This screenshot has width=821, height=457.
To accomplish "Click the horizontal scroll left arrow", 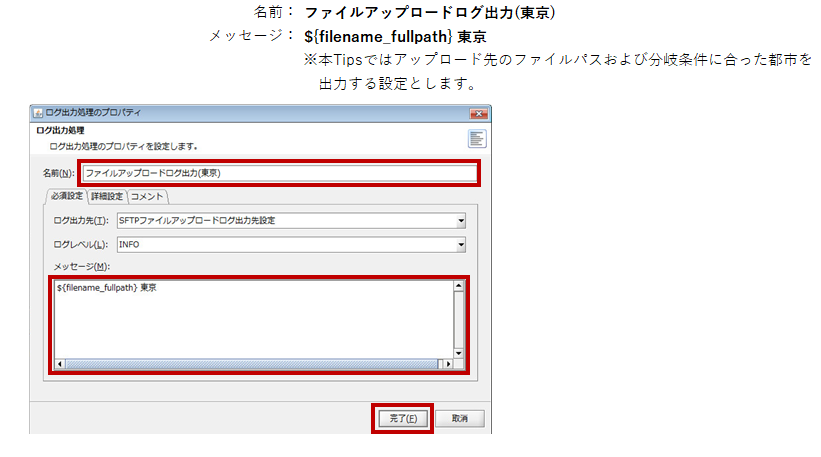I will click(60, 364).
